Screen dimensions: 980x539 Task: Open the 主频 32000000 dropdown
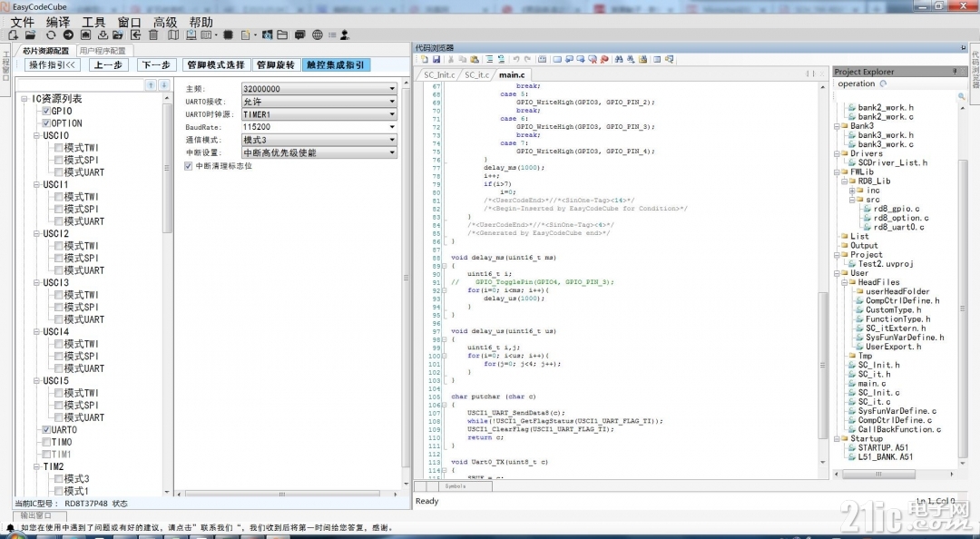click(x=319, y=89)
